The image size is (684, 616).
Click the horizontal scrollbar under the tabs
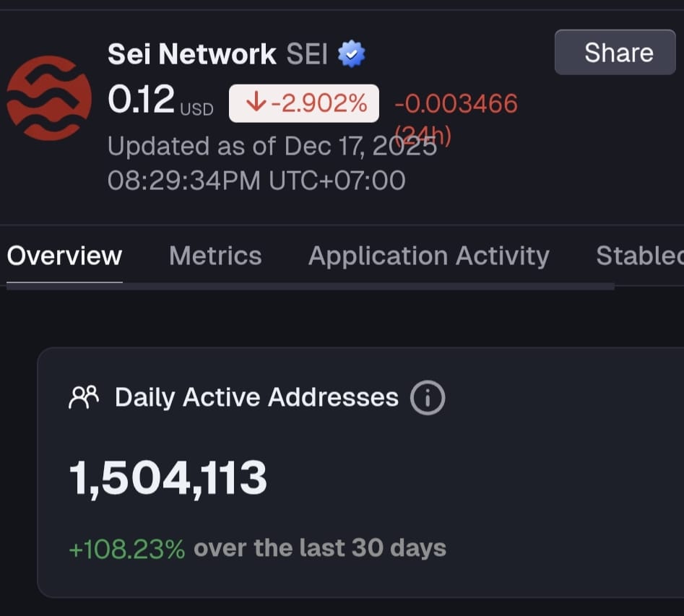pyautogui.click(x=311, y=287)
